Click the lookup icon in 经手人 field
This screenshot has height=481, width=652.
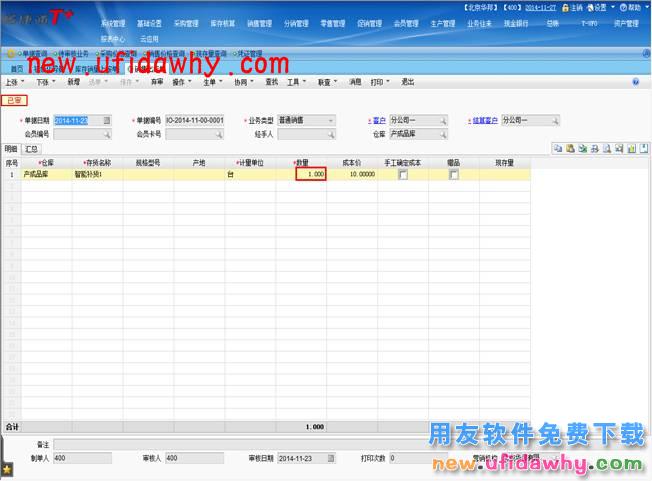[x=331, y=134]
